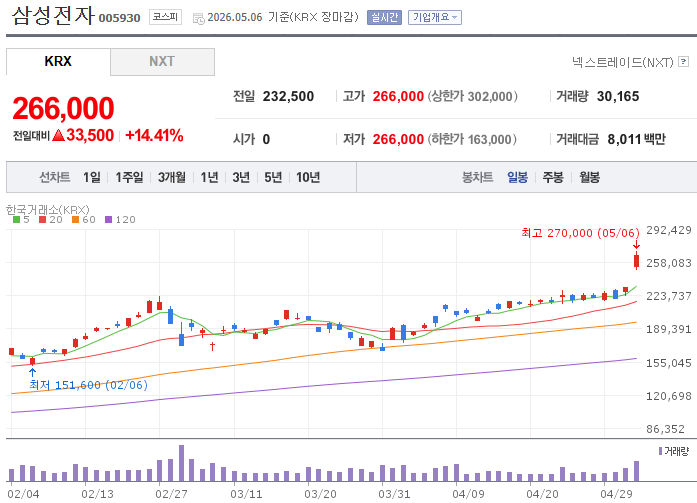The image size is (697, 503).
Task: Click the 04/29 date label on the axis
Action: [616, 494]
